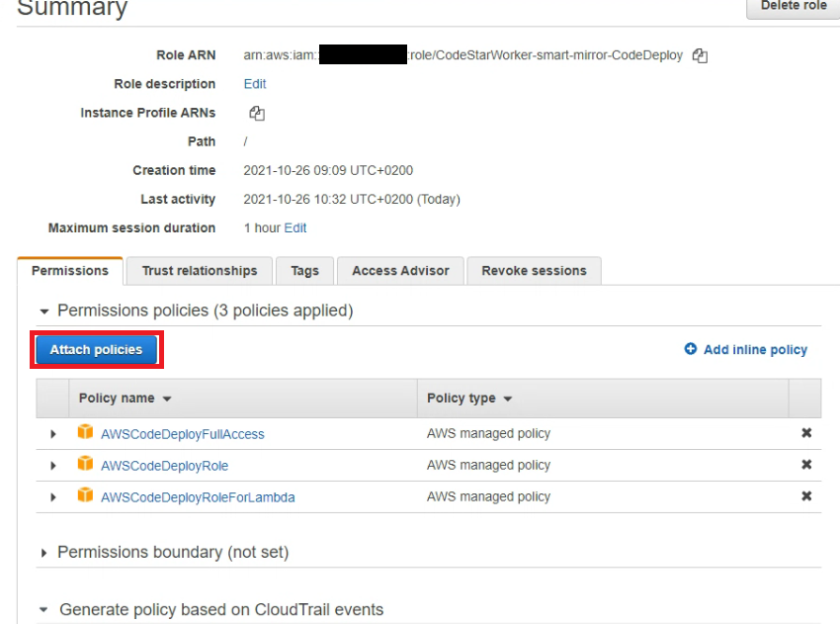This screenshot has height=624, width=840.
Task: Collapse the Permissions policies section
Action: [x=44, y=311]
